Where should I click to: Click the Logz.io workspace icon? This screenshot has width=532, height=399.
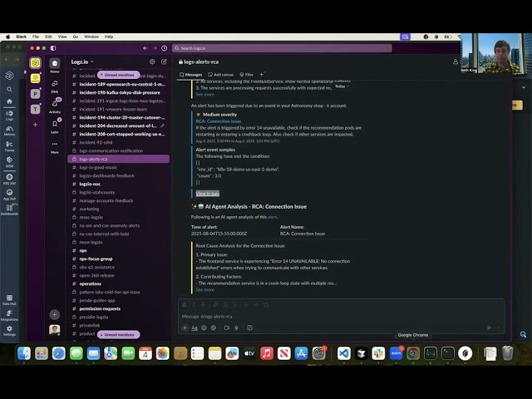[x=35, y=63]
